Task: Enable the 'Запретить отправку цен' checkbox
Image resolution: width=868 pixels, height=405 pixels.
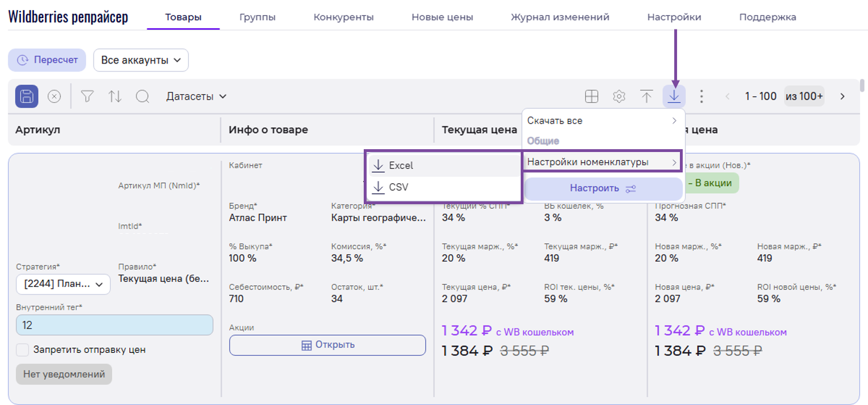Action: click(x=23, y=350)
